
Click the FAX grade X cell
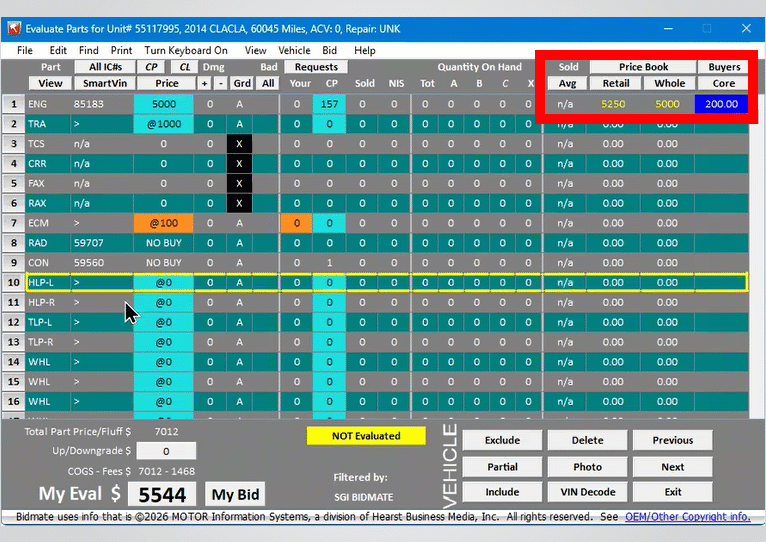239,183
